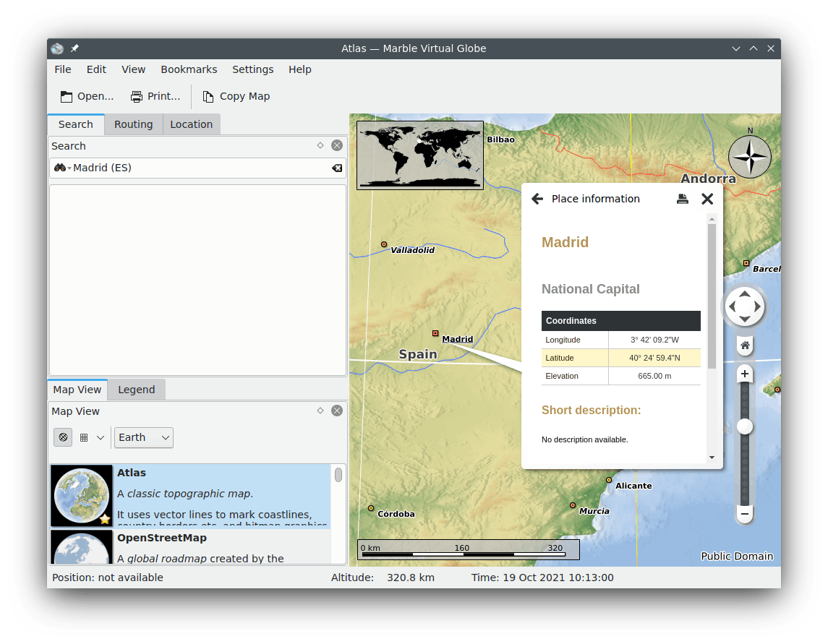Select the Map View tab

(77, 390)
